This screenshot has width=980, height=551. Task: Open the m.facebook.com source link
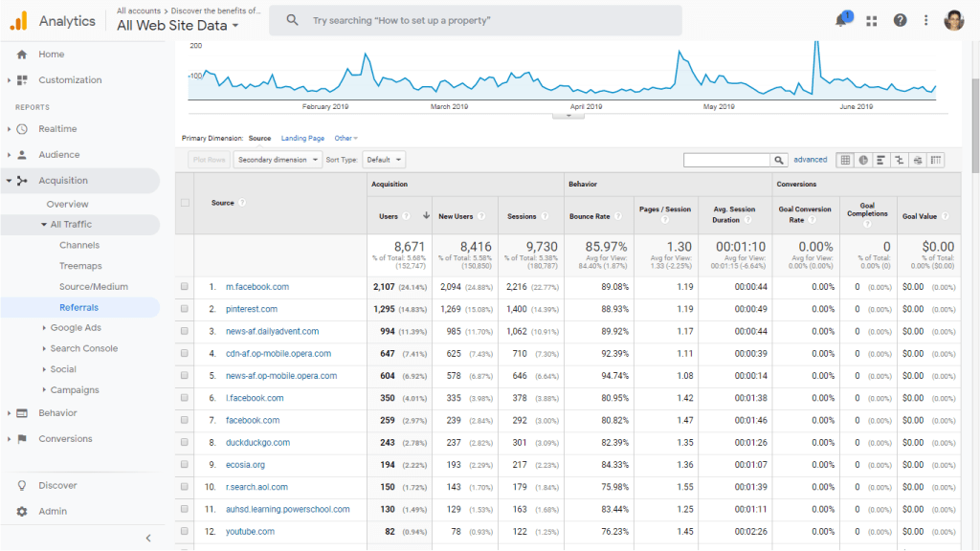[257, 287]
